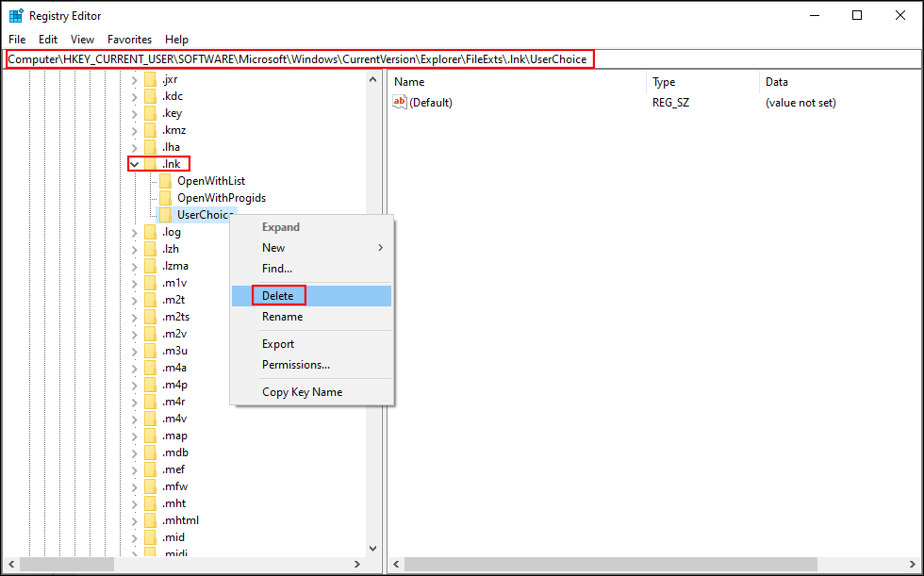The image size is (924, 576).
Task: Open the Favorites menu
Action: [130, 40]
